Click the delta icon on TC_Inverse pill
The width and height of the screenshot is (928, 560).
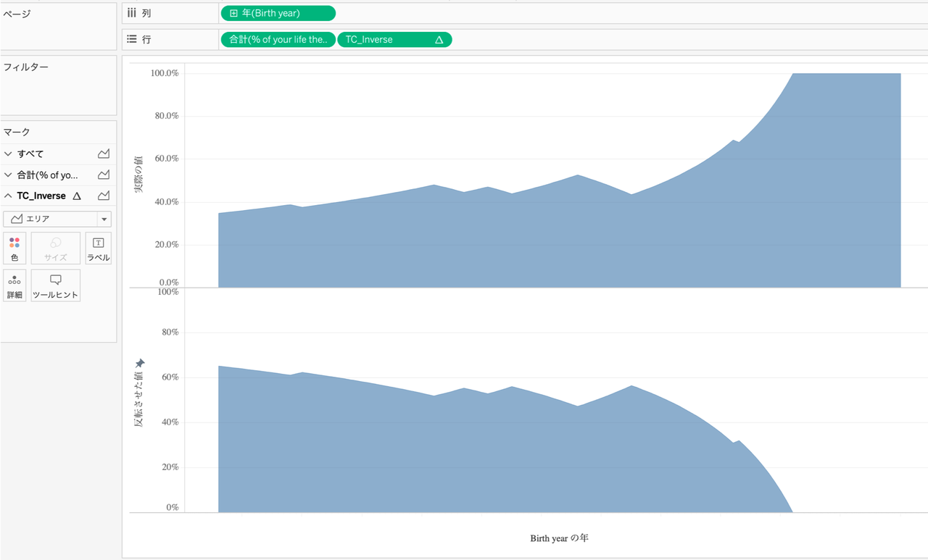tap(439, 40)
